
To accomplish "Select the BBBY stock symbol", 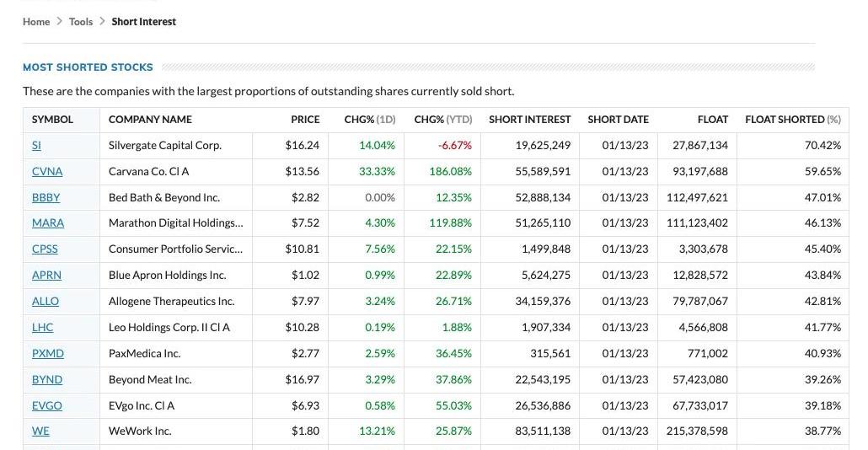I will (x=46, y=198).
